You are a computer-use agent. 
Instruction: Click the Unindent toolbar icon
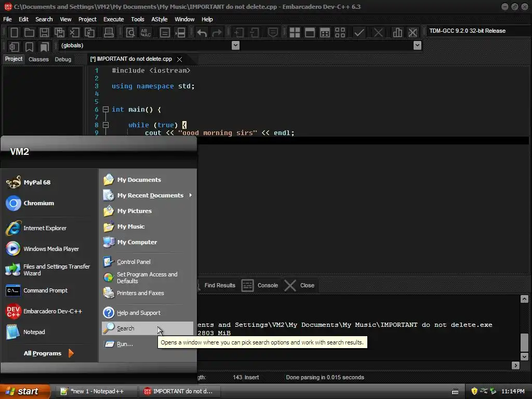254,33
